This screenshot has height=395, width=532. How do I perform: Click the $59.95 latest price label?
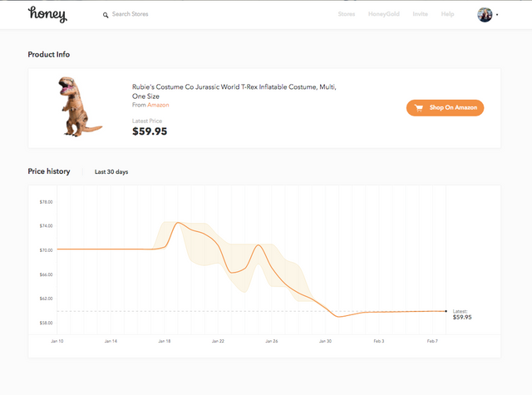pos(462,317)
